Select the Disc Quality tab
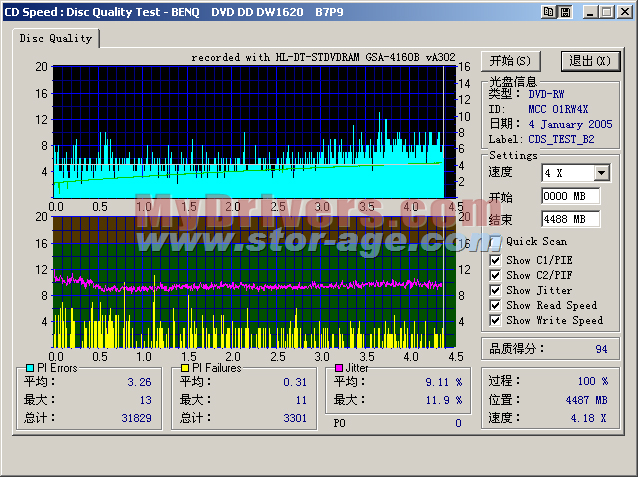Screen dimensions: 638x477 [x=55, y=39]
